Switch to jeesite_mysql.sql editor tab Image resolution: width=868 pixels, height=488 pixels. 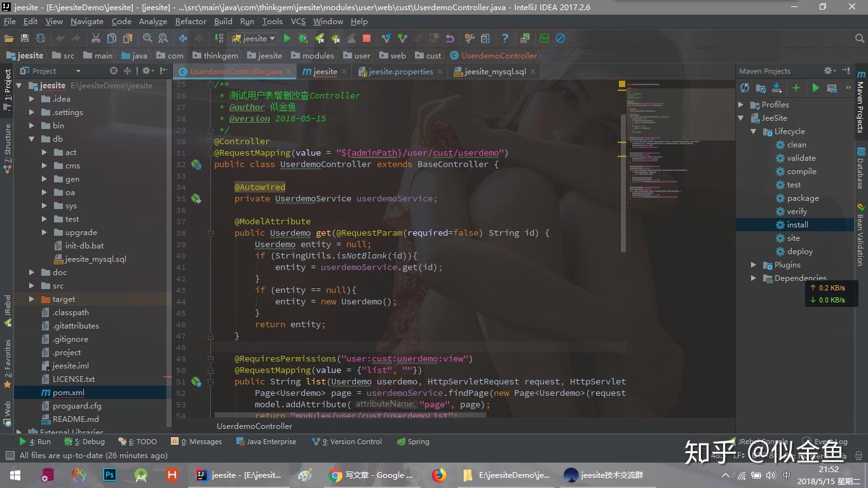[x=494, y=72]
